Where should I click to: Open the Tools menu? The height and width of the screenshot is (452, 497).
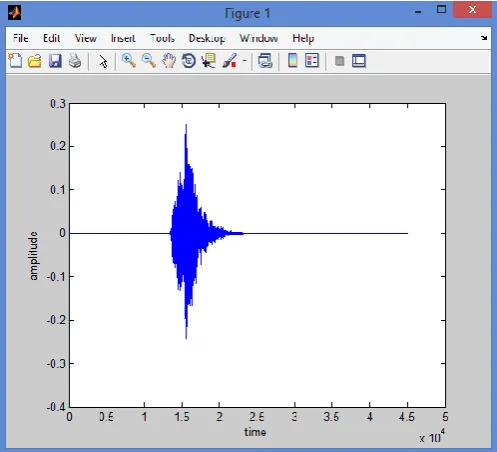(x=162, y=38)
